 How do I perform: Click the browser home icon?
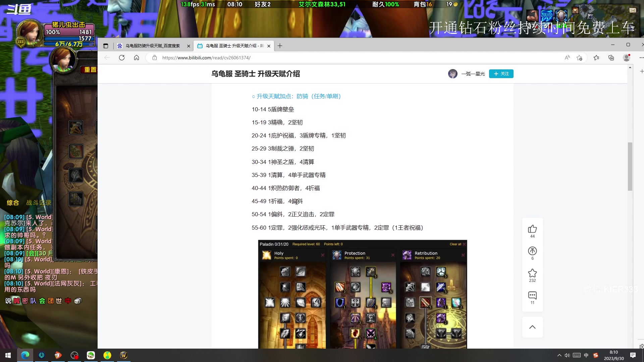point(137,58)
